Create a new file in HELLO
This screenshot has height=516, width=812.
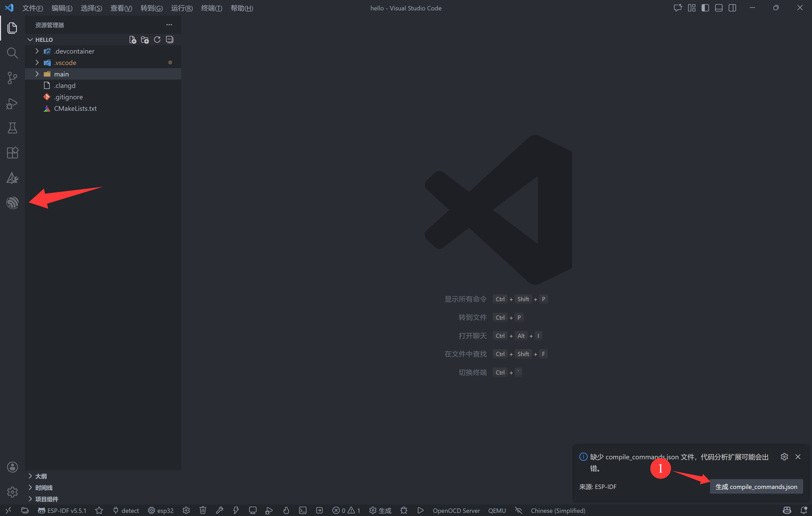[x=133, y=40]
